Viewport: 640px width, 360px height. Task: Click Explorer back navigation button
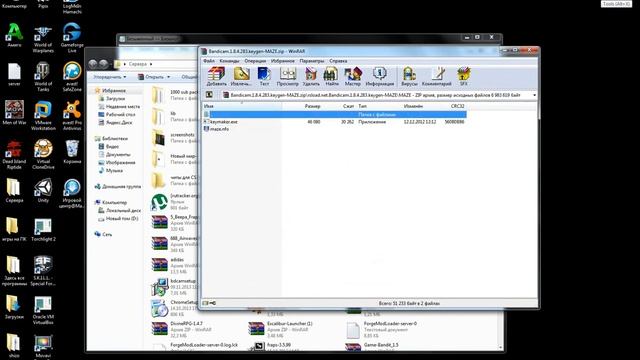coord(93,64)
